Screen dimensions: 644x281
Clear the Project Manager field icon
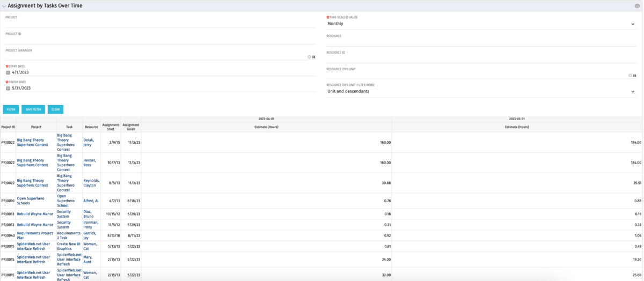tap(309, 57)
